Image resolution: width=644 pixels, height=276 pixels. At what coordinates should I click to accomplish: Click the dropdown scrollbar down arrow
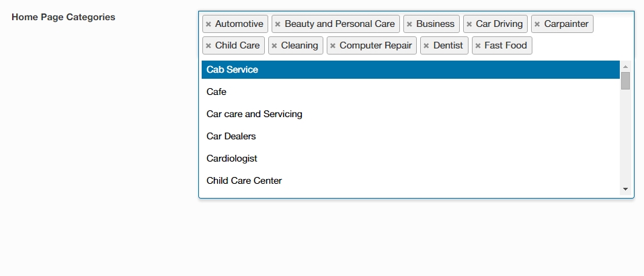coord(625,190)
